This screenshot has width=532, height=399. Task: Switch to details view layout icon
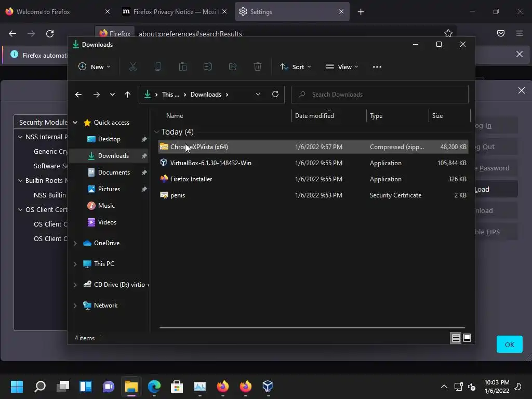click(456, 338)
